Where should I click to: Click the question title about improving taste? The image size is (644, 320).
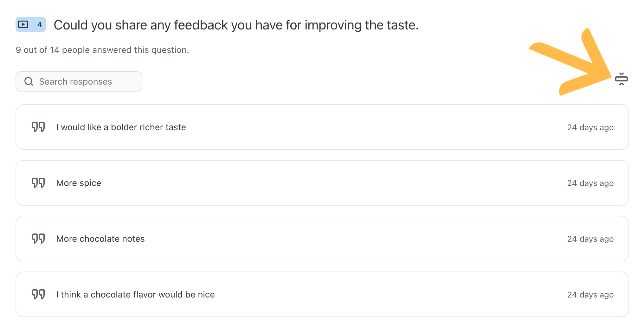pos(236,25)
